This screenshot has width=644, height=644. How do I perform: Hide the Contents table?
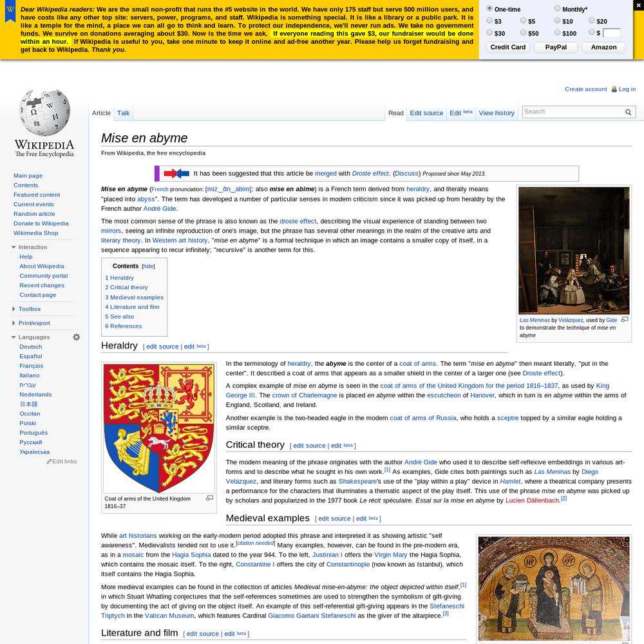(x=148, y=267)
